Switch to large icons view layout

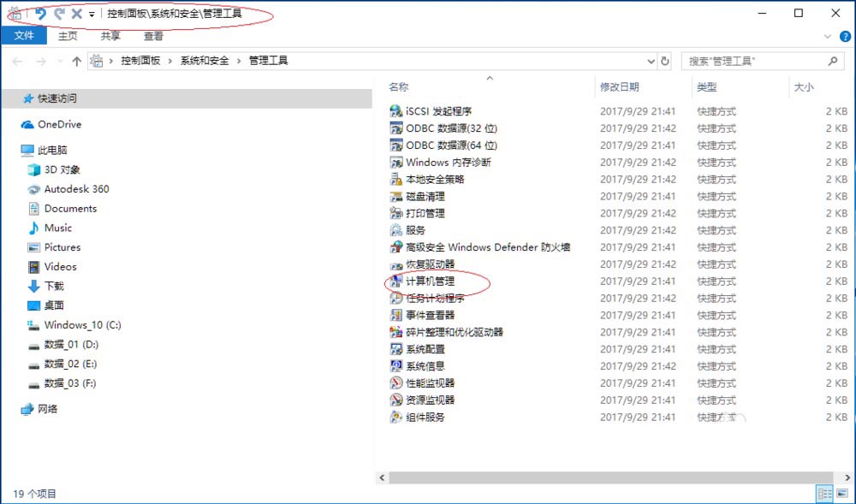(842, 495)
